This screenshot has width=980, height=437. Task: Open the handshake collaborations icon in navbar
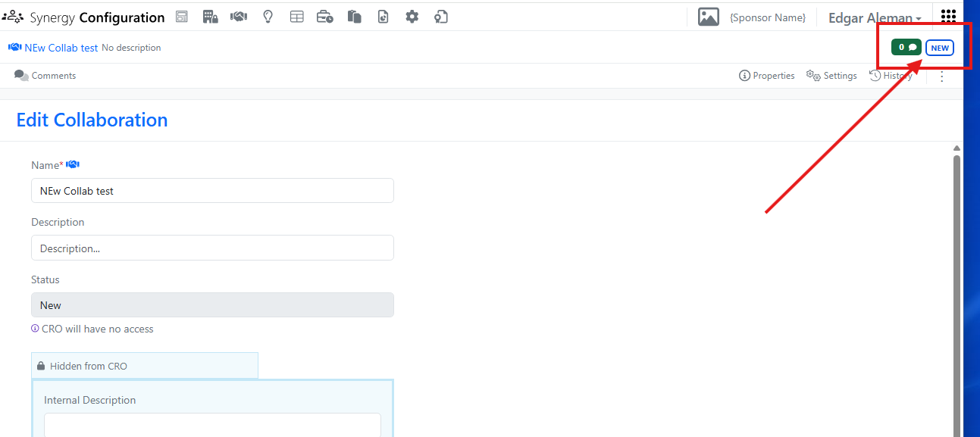pyautogui.click(x=239, y=17)
